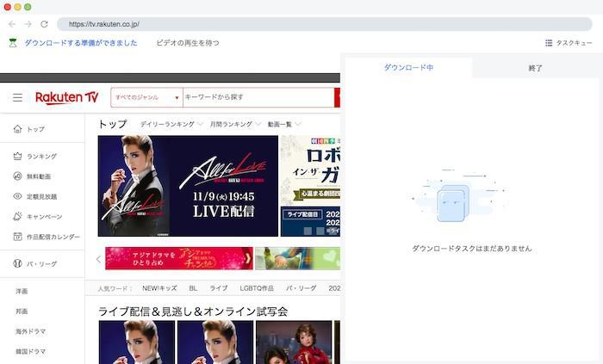Click the crown icon for ランキング
This screenshot has height=364, width=603.
[x=18, y=157]
